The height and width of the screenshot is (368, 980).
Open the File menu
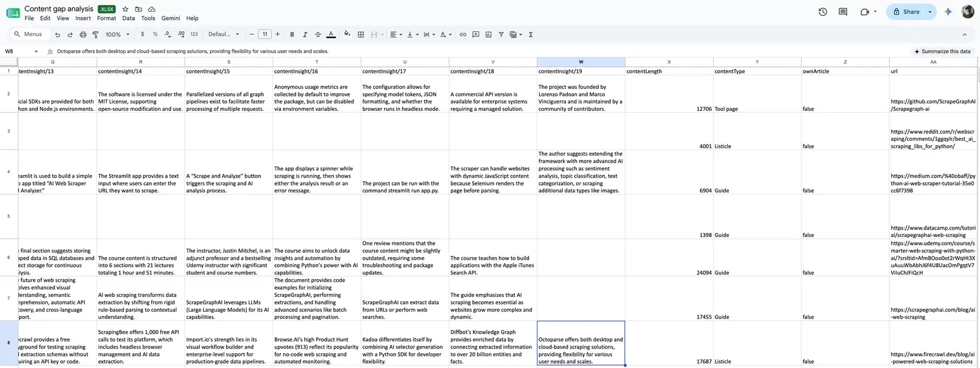(x=29, y=18)
